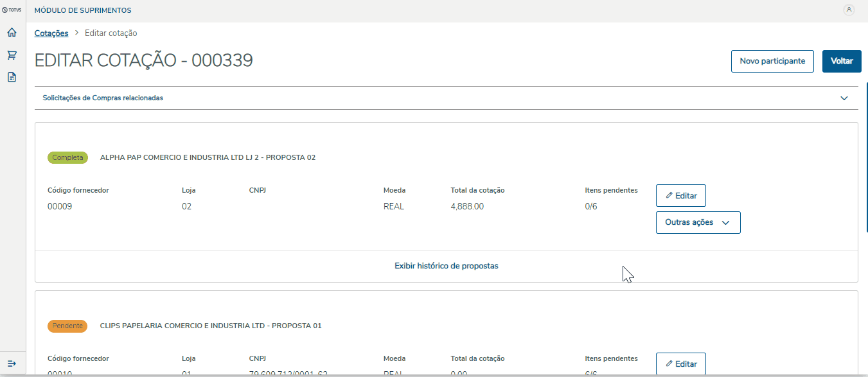The image size is (868, 377).
Task: Expand the sidebar menu with arrow icon
Action: [12, 364]
